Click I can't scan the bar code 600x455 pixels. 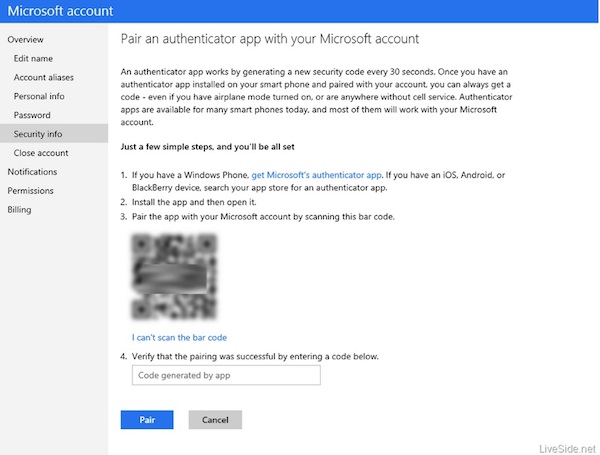[179, 338]
